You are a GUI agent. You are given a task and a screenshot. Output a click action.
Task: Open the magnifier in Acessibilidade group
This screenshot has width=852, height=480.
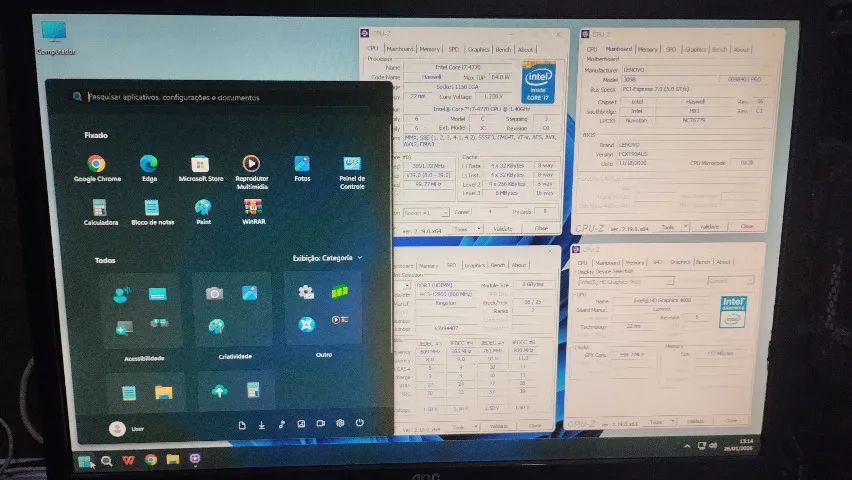click(124, 328)
